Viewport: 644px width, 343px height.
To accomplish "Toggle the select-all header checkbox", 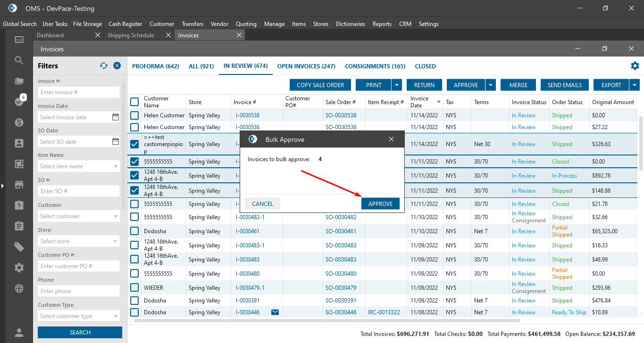I will click(x=134, y=102).
